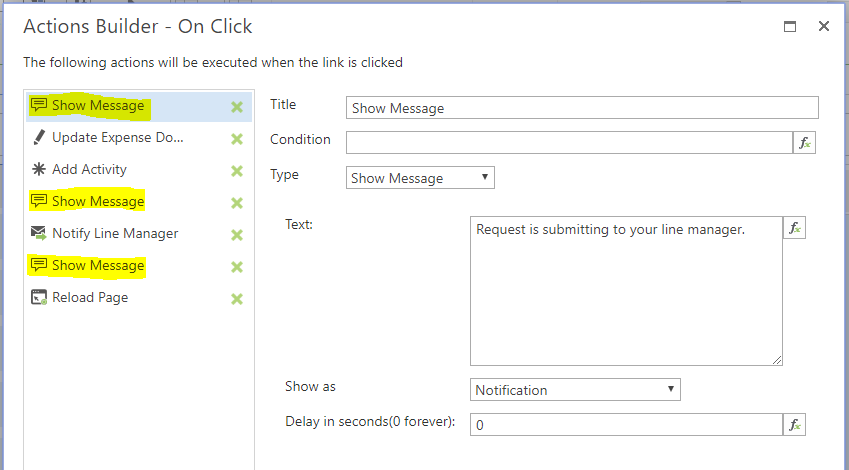Select the Reload Page action
Screen dimensions: 849x470
90,298
